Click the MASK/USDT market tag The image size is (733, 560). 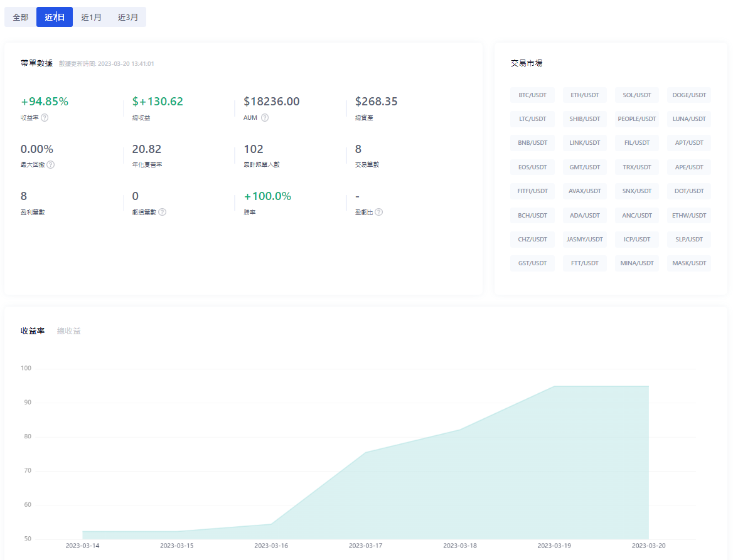pyautogui.click(x=689, y=263)
